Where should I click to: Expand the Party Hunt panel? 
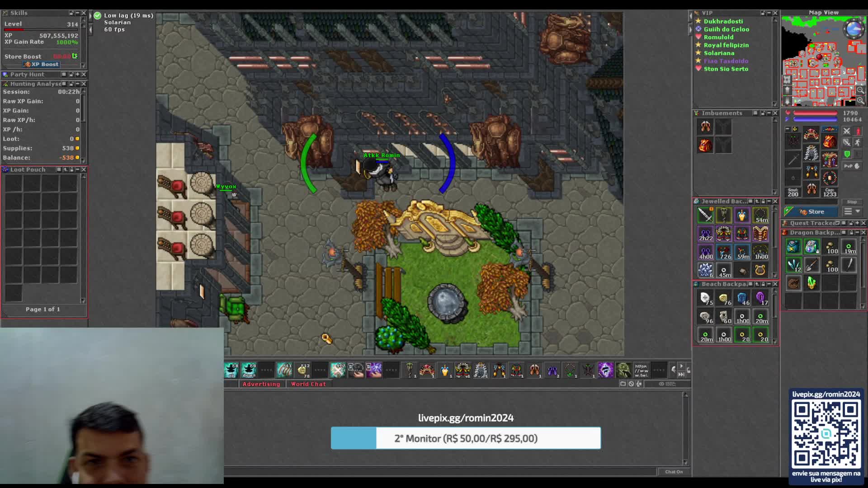click(x=77, y=74)
